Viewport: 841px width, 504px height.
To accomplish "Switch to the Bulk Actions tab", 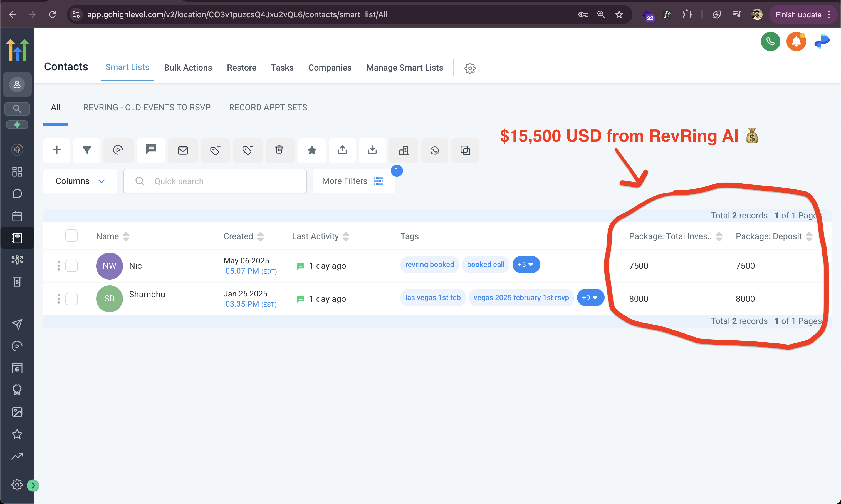I will click(x=188, y=68).
